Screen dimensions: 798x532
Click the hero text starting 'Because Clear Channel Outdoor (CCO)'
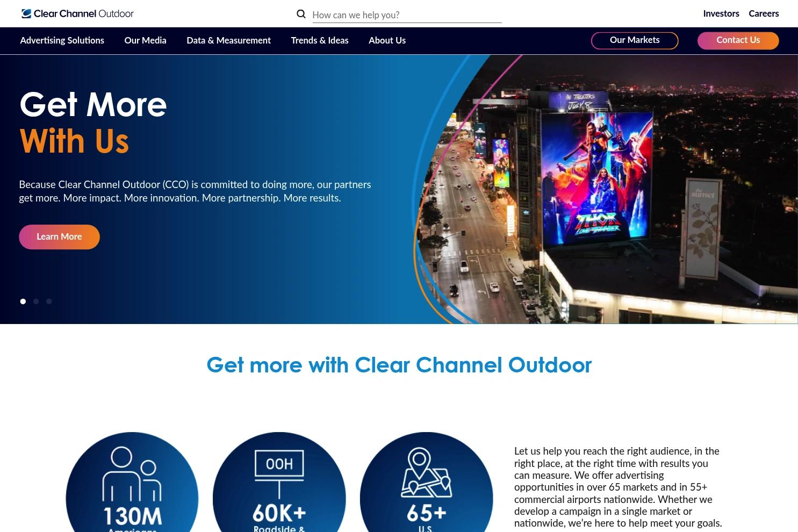[195, 191]
